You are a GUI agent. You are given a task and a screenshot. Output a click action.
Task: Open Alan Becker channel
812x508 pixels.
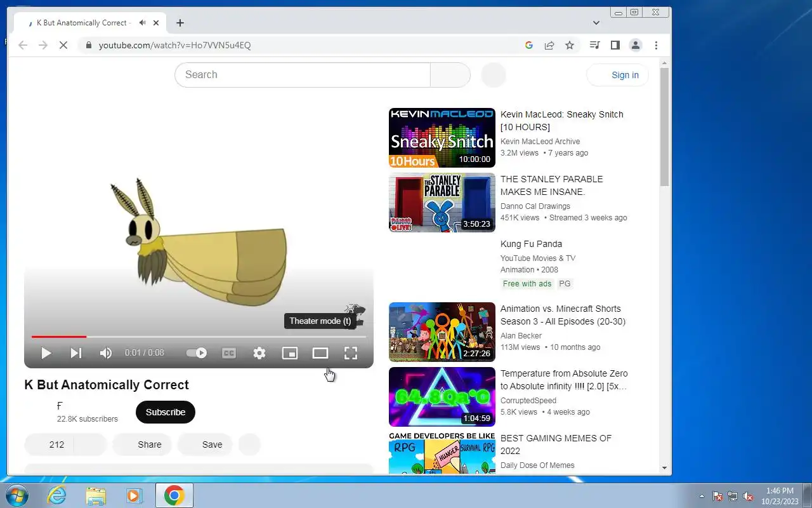pyautogui.click(x=521, y=336)
